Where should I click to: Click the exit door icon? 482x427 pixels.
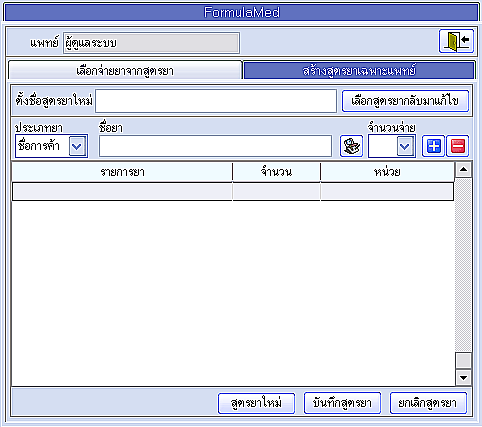(x=456, y=41)
